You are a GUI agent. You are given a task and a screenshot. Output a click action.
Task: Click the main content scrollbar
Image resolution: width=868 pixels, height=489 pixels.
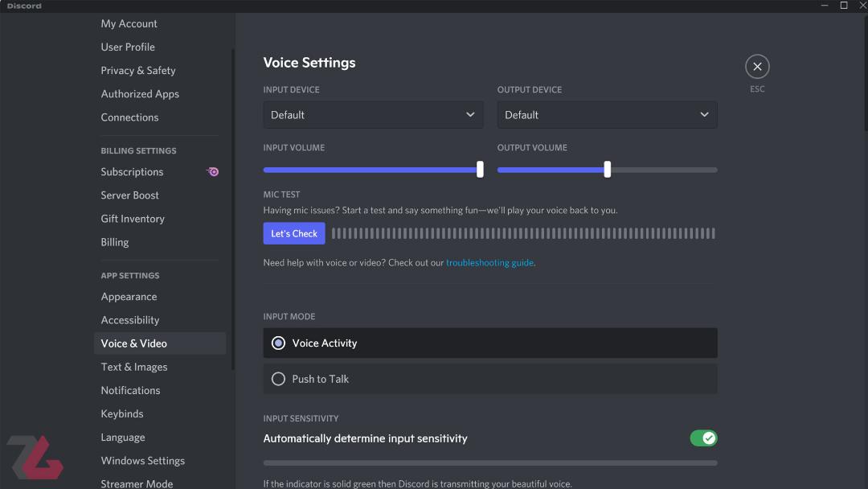[866, 72]
